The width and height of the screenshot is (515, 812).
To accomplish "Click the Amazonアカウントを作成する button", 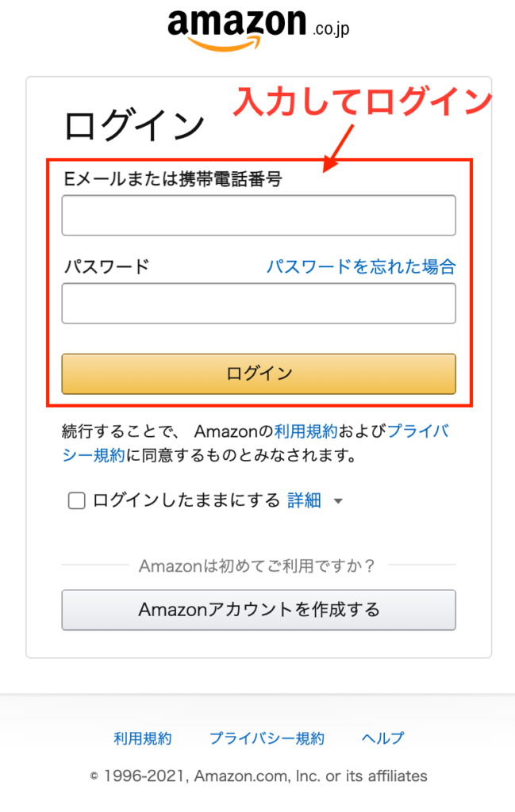I will point(259,610).
